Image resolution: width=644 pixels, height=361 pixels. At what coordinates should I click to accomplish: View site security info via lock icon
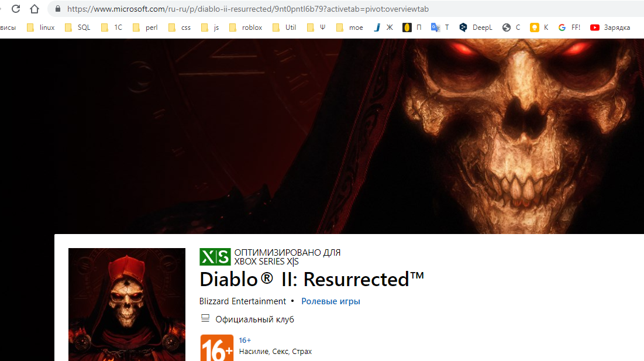58,9
